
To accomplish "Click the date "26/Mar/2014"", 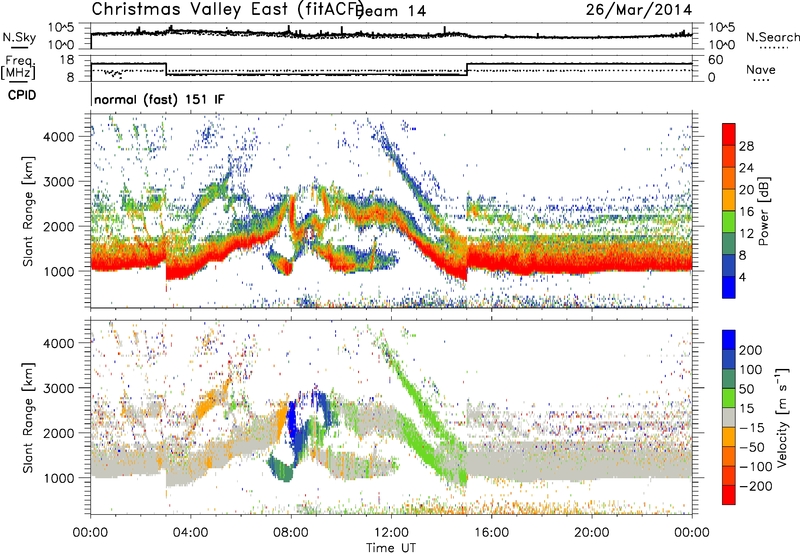I will pyautogui.click(x=638, y=9).
